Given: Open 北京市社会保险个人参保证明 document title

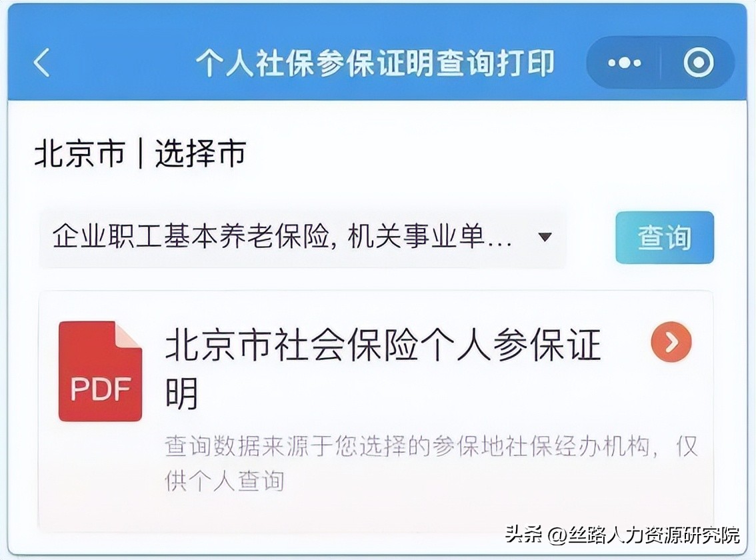Looking at the screenshot, I should point(383,369).
